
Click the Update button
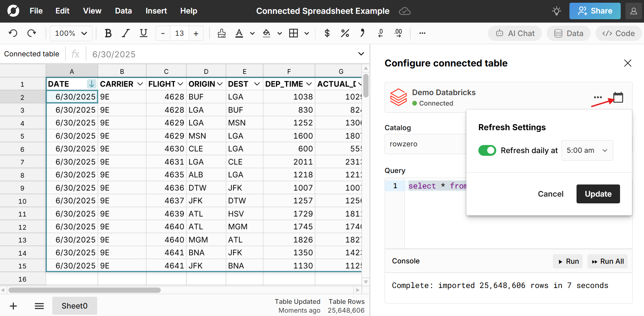tap(598, 194)
